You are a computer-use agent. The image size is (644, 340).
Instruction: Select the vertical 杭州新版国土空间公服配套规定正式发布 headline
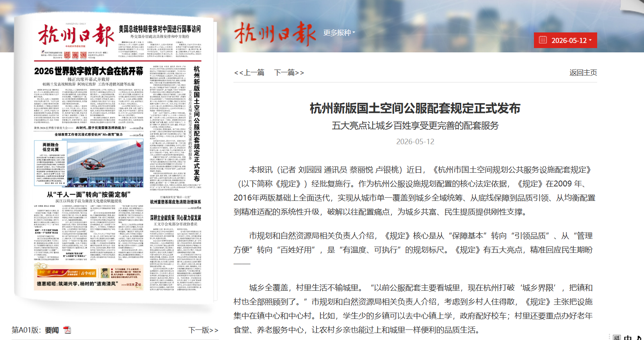pos(197,123)
